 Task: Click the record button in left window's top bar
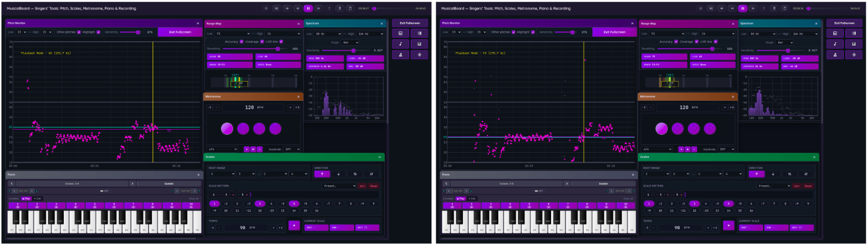(x=266, y=8)
